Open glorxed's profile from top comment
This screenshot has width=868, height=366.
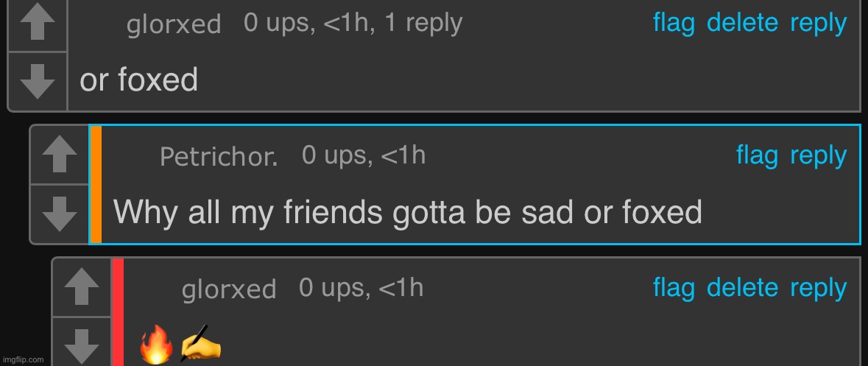coord(174,26)
